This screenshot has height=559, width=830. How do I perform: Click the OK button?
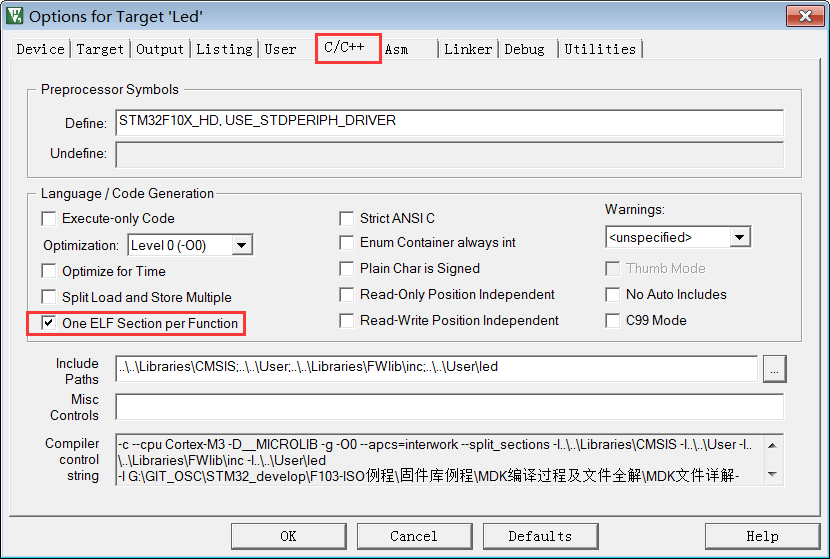pyautogui.click(x=288, y=536)
